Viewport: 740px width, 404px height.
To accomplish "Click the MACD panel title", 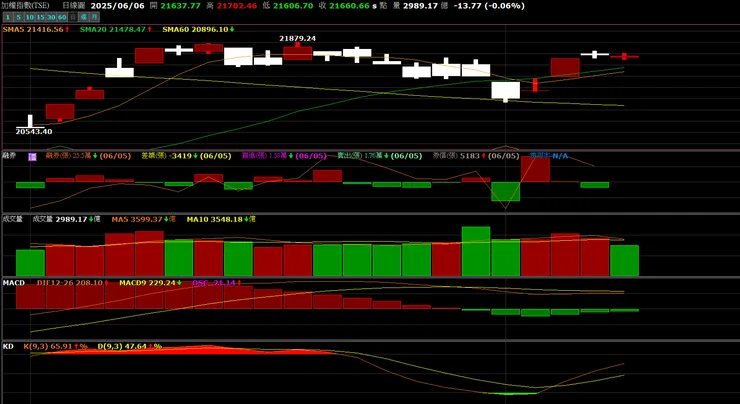I will [x=14, y=283].
